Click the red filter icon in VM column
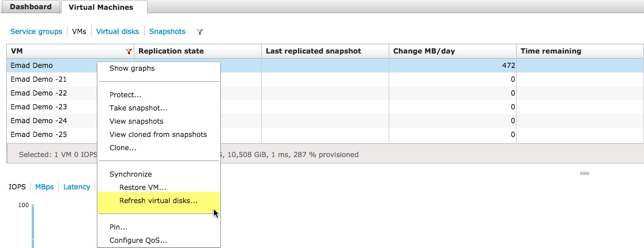This screenshot has height=248, width=644. pos(129,51)
